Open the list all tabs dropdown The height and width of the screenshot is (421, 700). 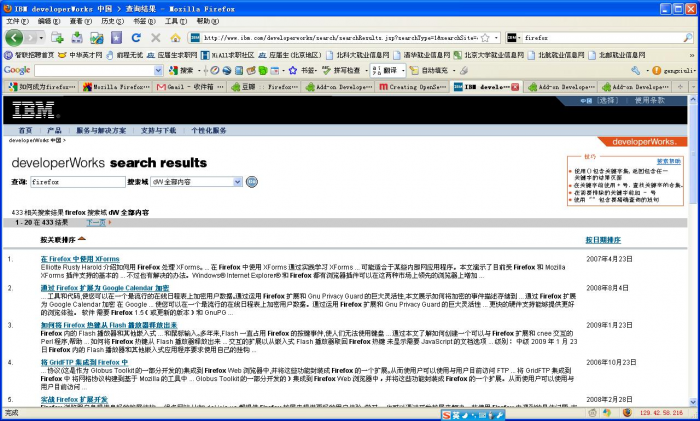pyautogui.click(x=693, y=87)
